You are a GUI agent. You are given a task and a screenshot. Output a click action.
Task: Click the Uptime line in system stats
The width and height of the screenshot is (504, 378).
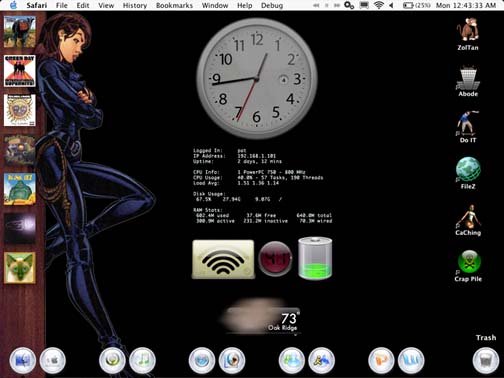[237, 161]
